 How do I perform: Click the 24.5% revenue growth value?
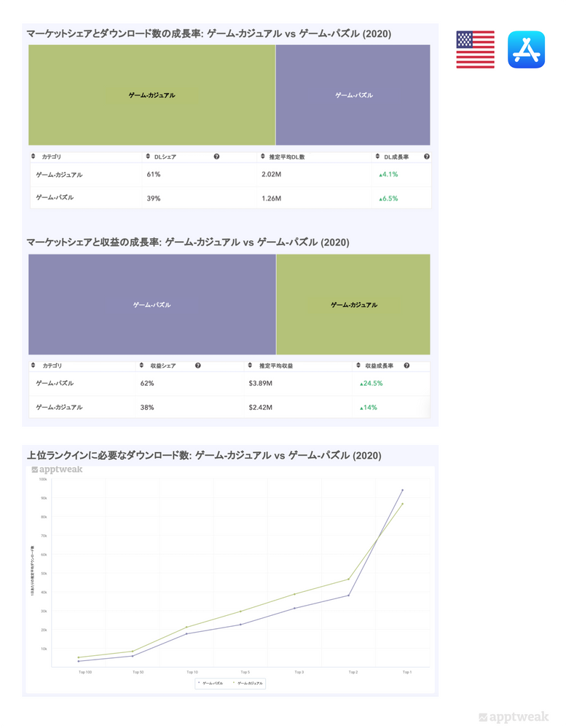click(372, 383)
